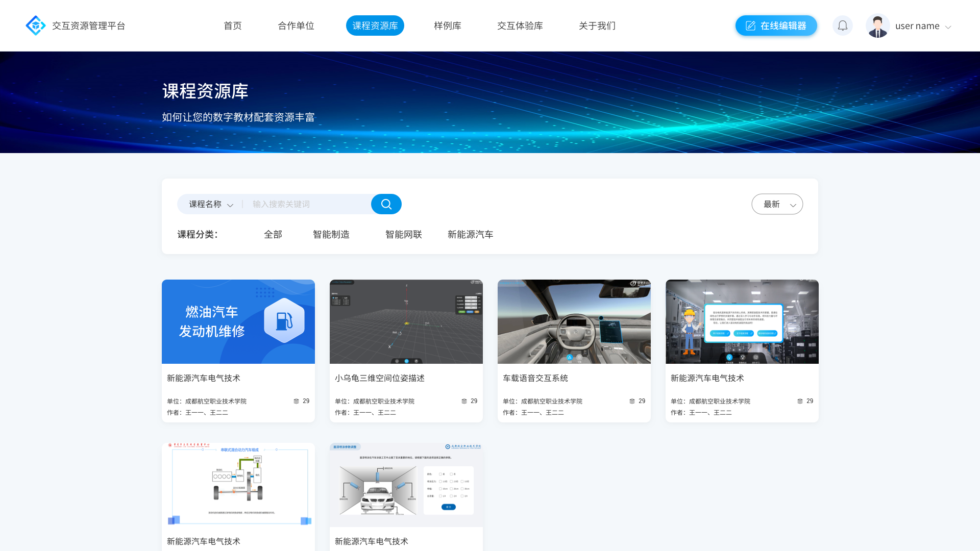Screen dimensions: 980x551
Task: Go to the 首页 nav tab
Action: pos(233,26)
